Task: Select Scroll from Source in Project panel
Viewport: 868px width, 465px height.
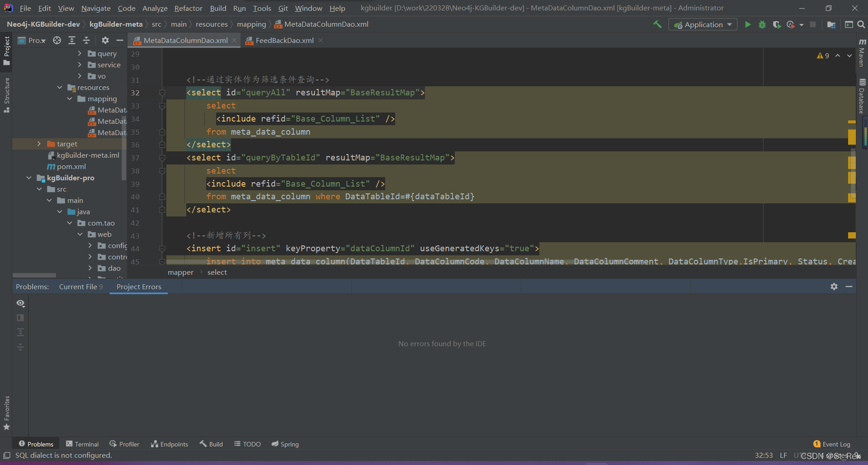Action: click(x=57, y=40)
